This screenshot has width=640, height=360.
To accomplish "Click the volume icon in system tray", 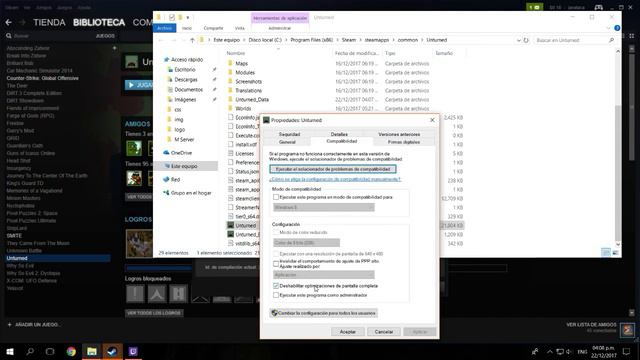I will (x=569, y=351).
